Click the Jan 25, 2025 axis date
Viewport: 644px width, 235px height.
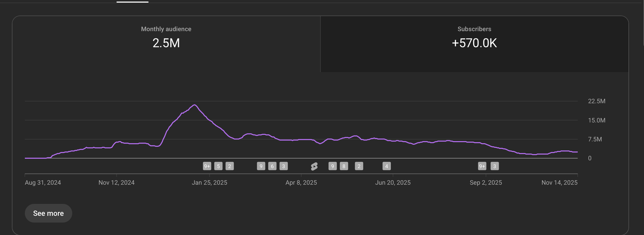coord(209,183)
